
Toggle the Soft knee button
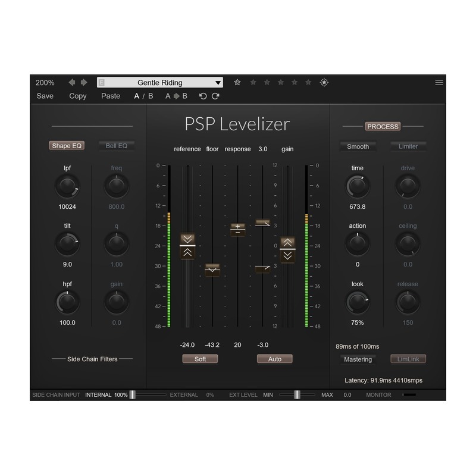[x=200, y=359]
